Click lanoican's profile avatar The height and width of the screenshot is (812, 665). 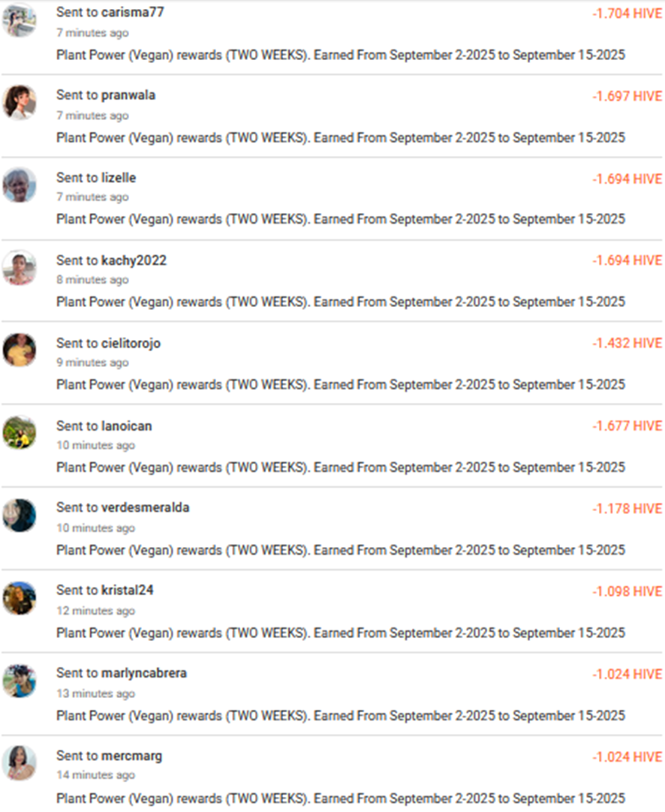(x=20, y=432)
